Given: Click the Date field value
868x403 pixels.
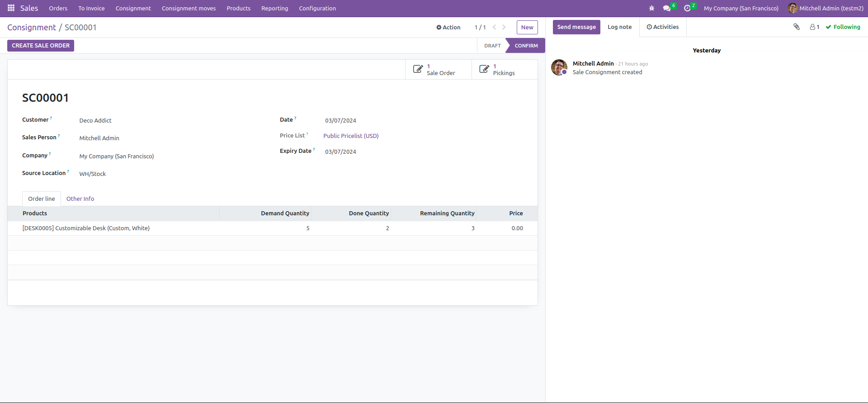Looking at the screenshot, I should click(x=340, y=120).
